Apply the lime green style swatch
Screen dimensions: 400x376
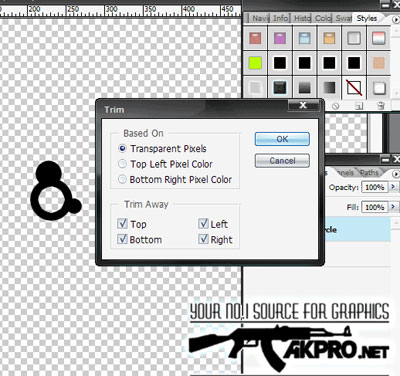point(255,63)
